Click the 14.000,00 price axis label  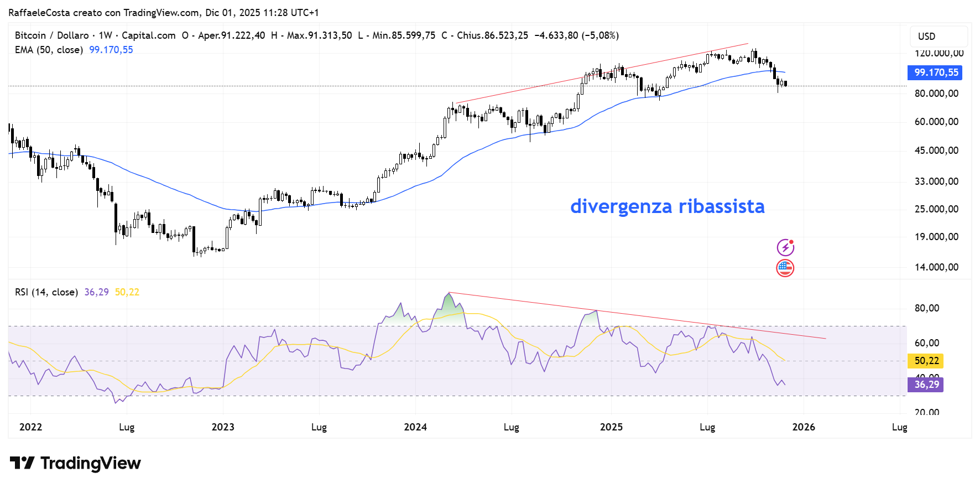tap(936, 267)
